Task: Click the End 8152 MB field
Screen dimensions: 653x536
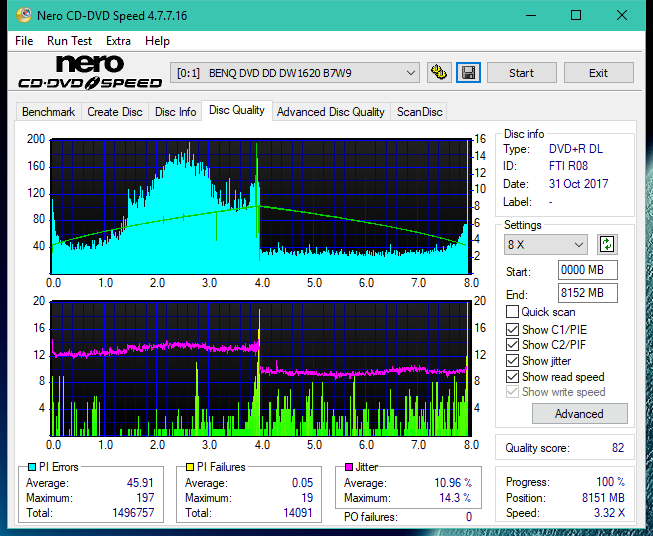Action: pos(587,293)
